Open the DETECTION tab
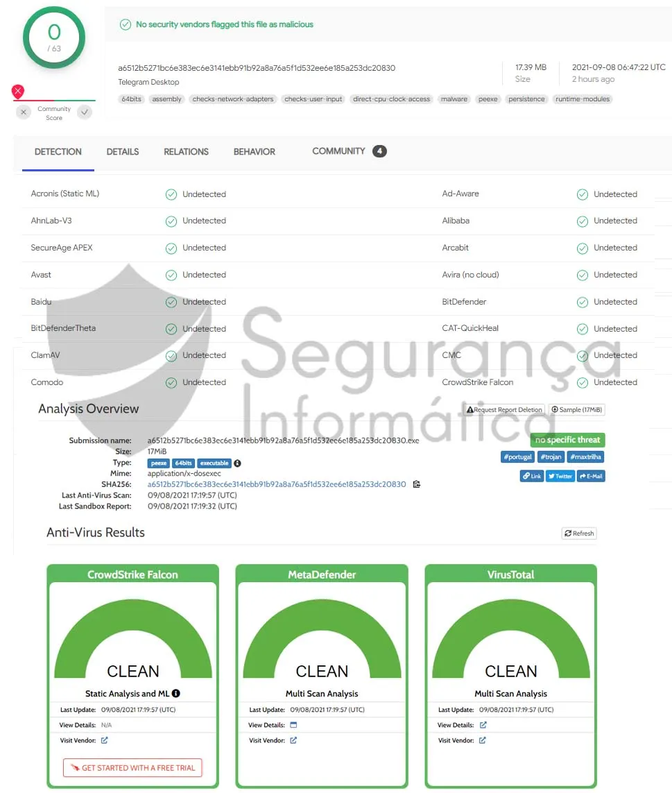 tap(58, 152)
